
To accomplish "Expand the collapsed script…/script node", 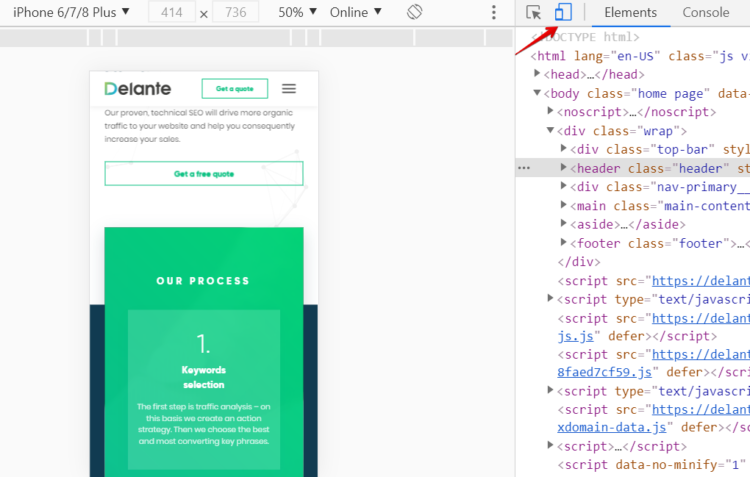I will tap(550, 445).
